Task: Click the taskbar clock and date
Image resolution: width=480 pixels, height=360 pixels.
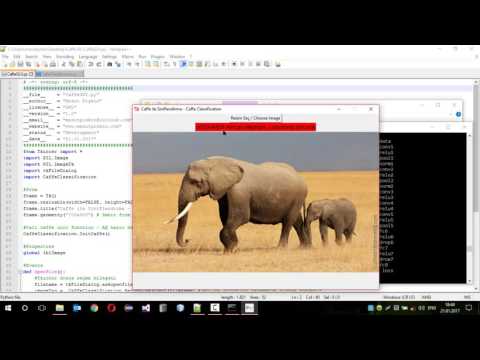Action: [x=450, y=308]
